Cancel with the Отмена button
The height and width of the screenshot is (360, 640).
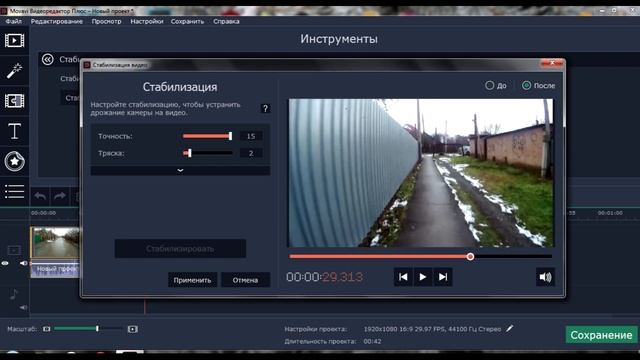(x=245, y=280)
